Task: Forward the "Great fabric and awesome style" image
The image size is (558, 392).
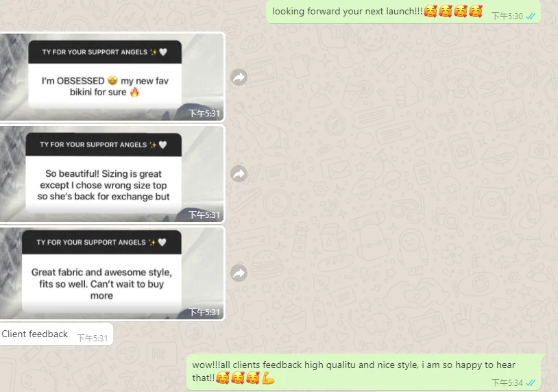Action: [x=239, y=273]
